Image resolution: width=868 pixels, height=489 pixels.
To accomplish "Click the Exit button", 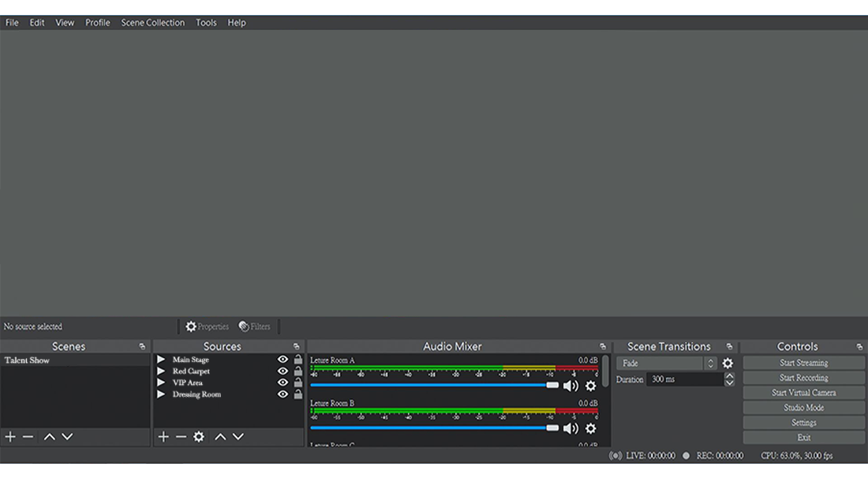I will tap(804, 438).
